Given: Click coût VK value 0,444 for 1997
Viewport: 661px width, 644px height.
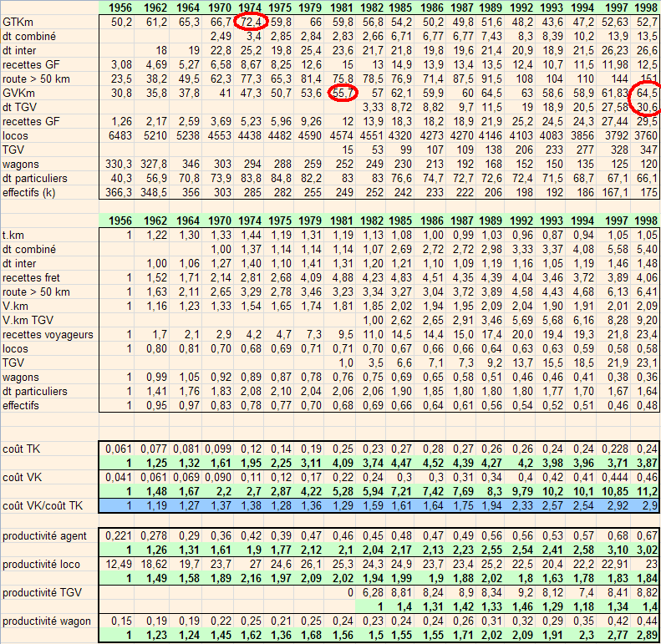Looking at the screenshot, I should click(615, 478).
